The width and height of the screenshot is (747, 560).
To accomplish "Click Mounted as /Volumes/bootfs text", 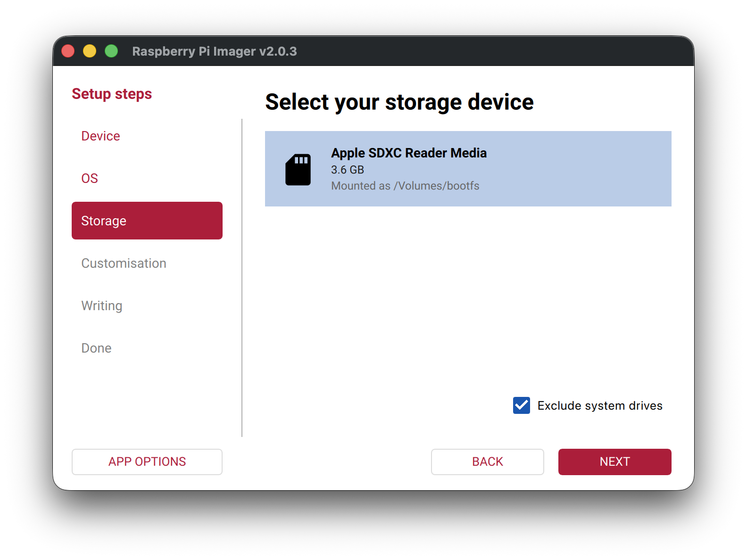I will [405, 186].
